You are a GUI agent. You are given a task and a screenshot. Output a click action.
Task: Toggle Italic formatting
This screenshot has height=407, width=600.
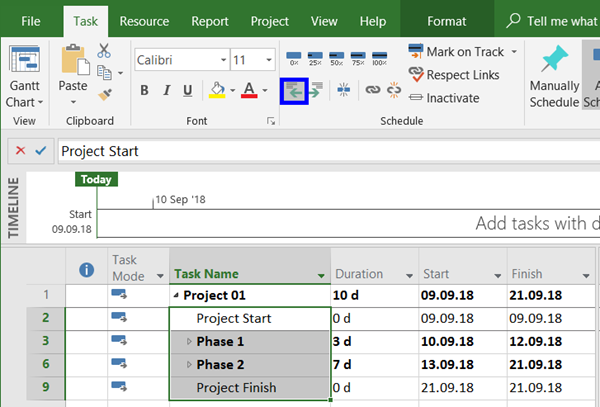[x=165, y=91]
